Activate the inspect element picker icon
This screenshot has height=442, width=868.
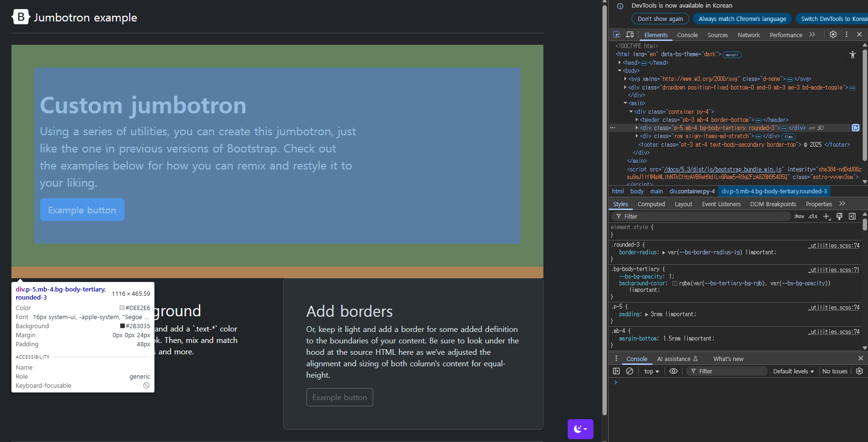coord(616,35)
